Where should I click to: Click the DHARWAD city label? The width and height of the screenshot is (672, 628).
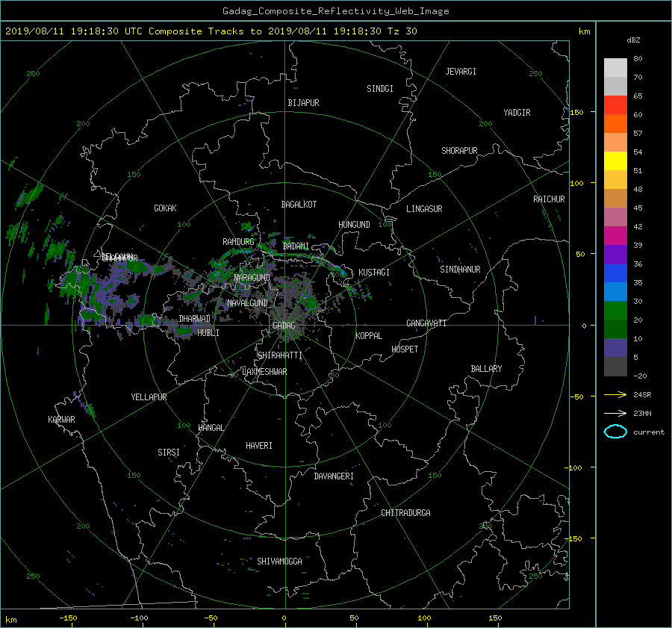195,319
